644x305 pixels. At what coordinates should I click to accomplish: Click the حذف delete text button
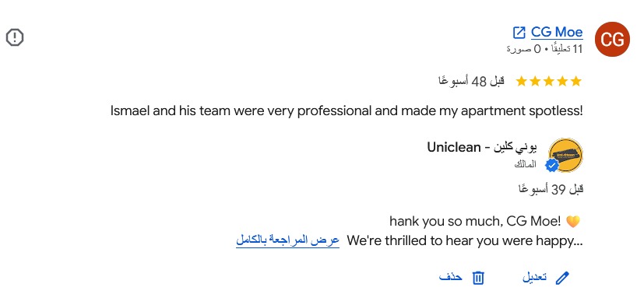coord(451,278)
